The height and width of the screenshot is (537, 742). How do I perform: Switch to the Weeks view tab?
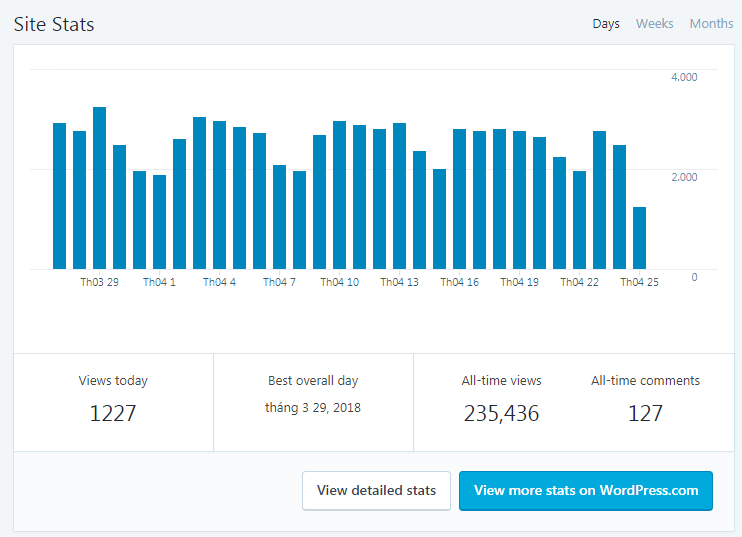coord(654,24)
